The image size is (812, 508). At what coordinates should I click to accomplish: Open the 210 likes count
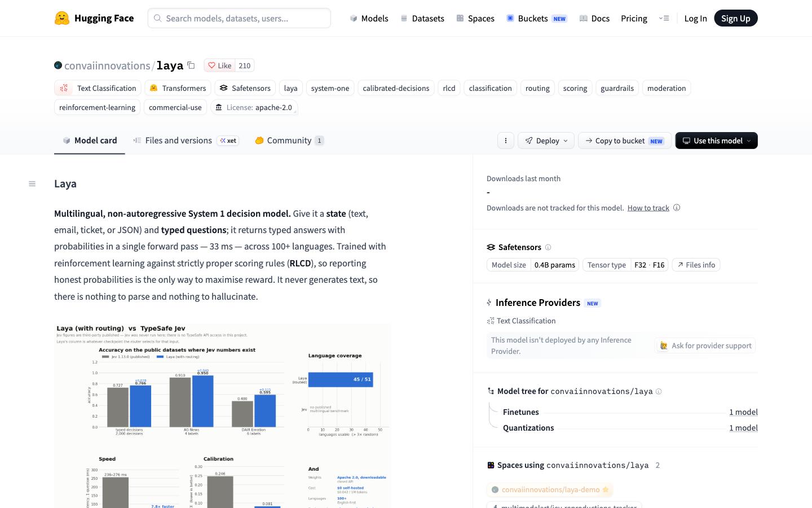tap(244, 65)
